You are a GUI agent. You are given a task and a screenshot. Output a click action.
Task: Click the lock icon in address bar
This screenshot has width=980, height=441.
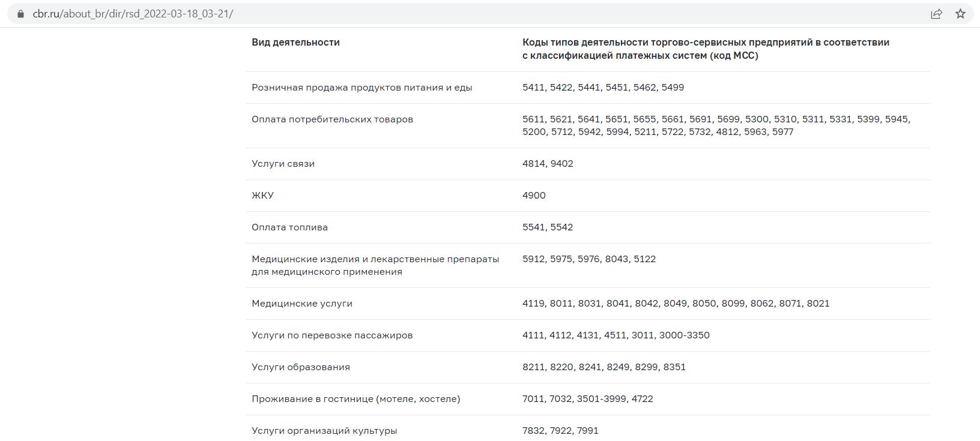(21, 14)
